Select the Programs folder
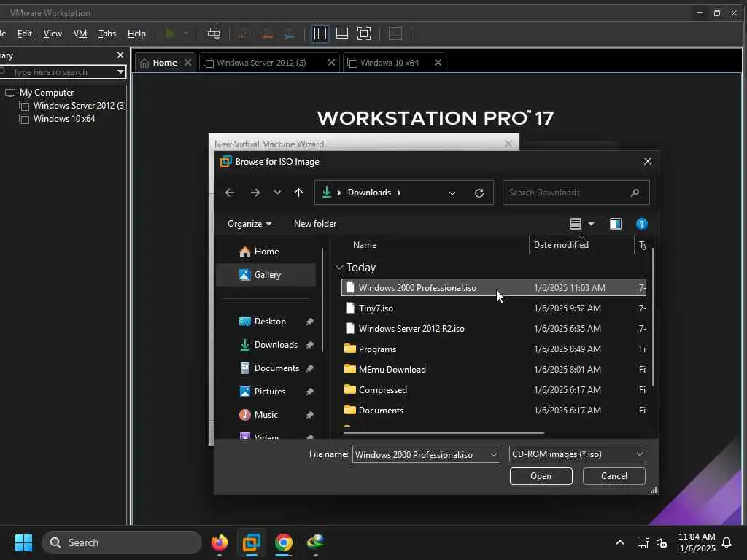The height and width of the screenshot is (560, 747). 494,349
